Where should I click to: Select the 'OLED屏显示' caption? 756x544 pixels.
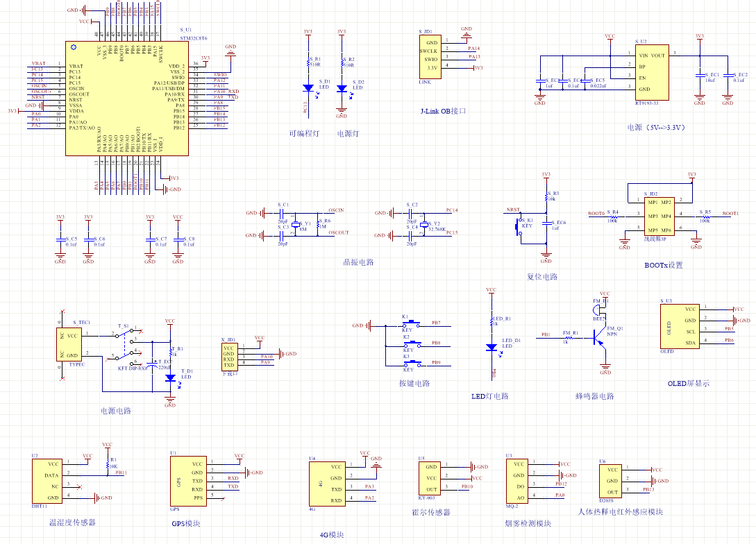pos(689,384)
